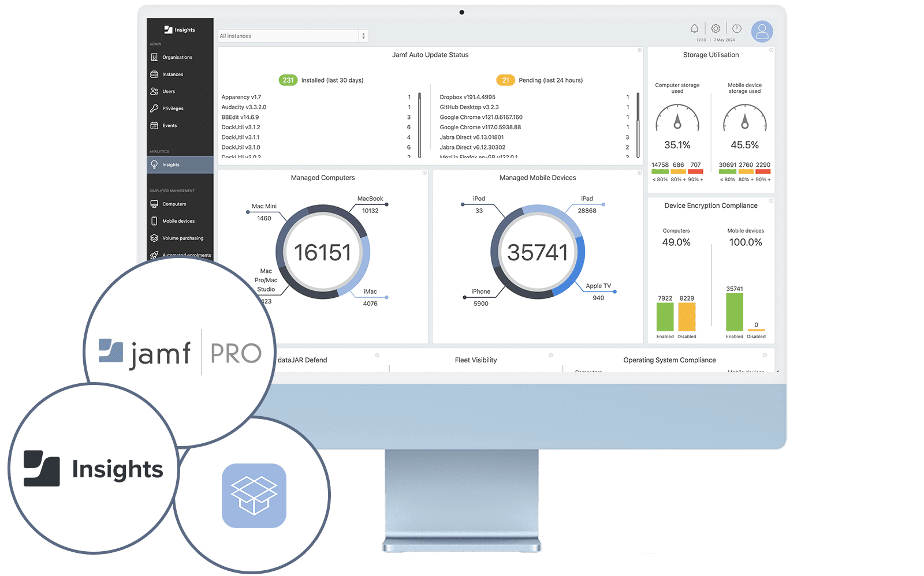Click the blue box app icon
This screenshot has height=576, width=924.
tap(254, 496)
